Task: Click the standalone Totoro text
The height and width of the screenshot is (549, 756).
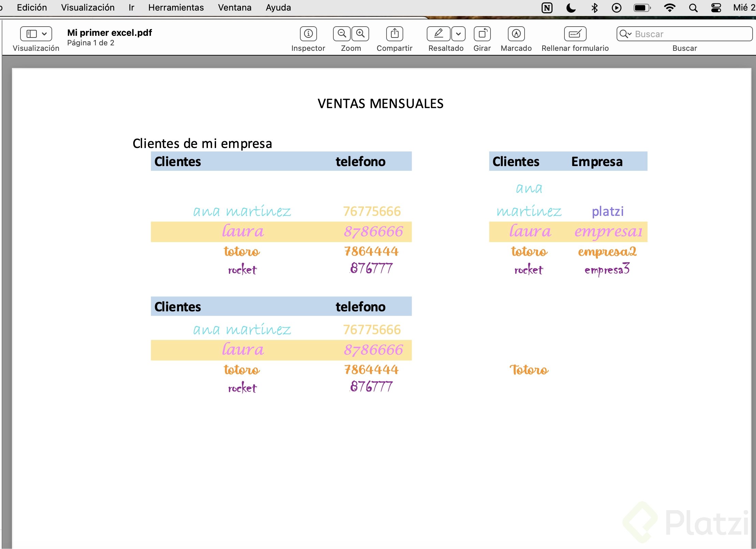Action: point(529,370)
